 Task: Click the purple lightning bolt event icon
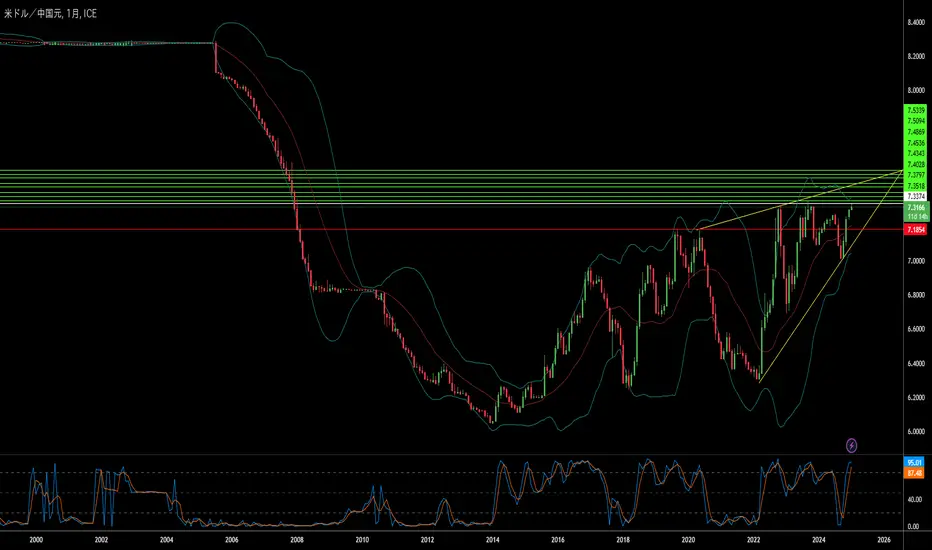[851, 444]
